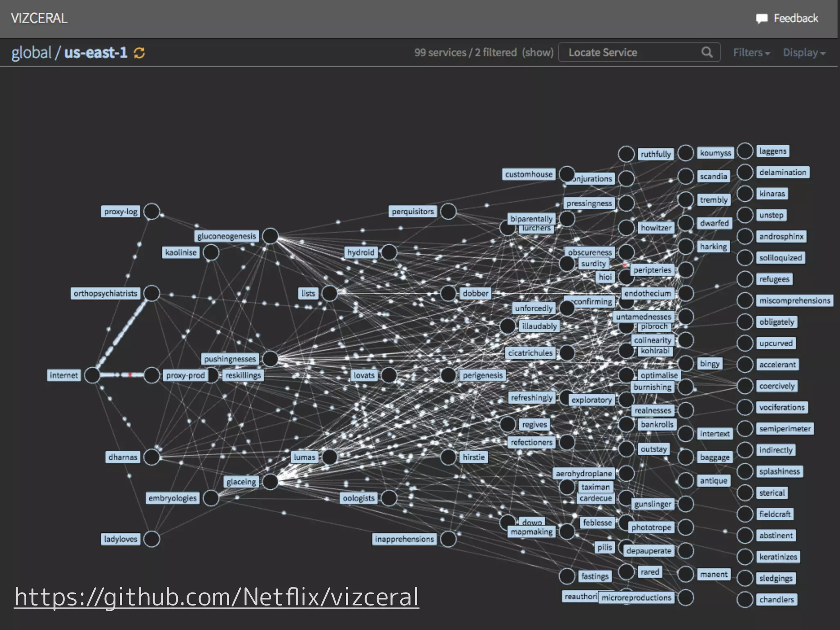Click the koumyss label

715,153
